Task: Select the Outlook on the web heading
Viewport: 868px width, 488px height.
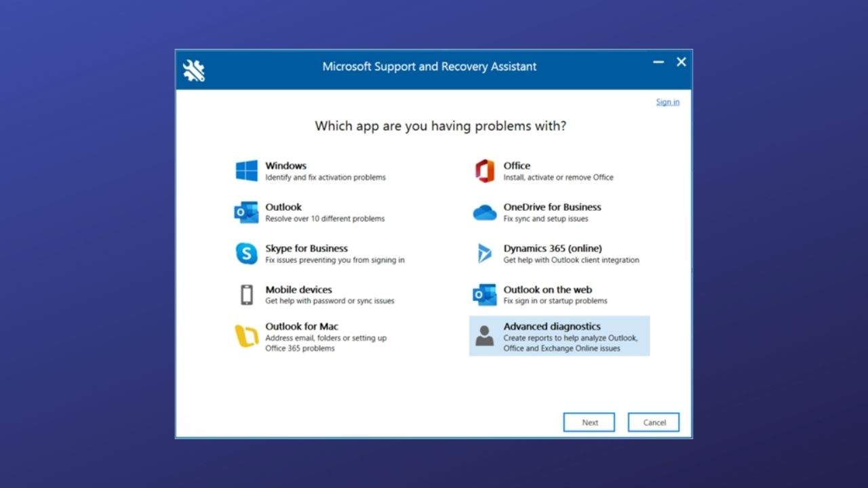Action: coord(547,289)
